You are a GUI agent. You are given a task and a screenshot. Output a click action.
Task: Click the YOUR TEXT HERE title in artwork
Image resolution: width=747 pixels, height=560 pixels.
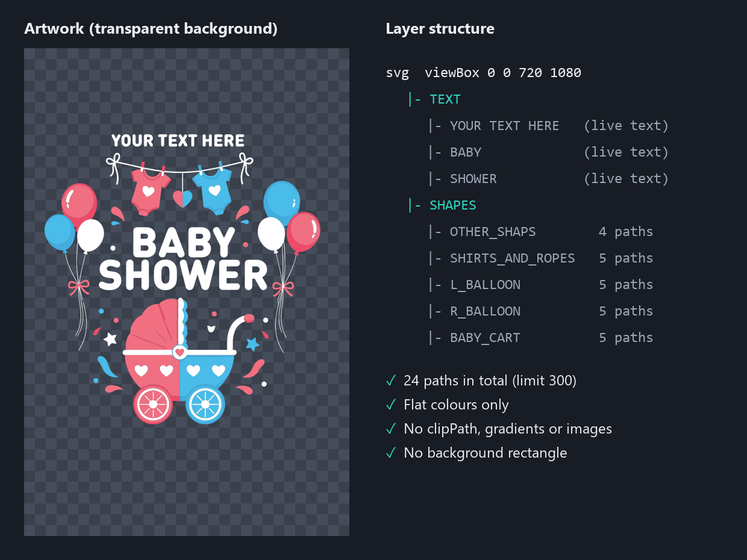coord(178,141)
